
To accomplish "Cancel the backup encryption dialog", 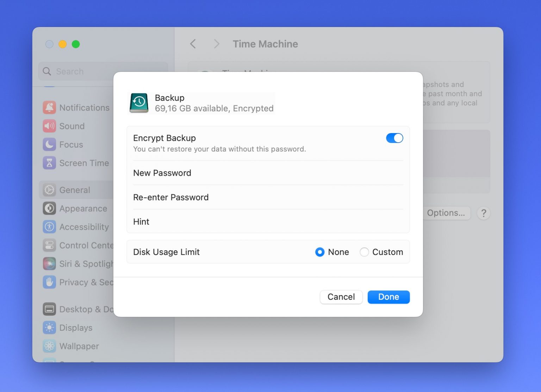I will point(341,297).
